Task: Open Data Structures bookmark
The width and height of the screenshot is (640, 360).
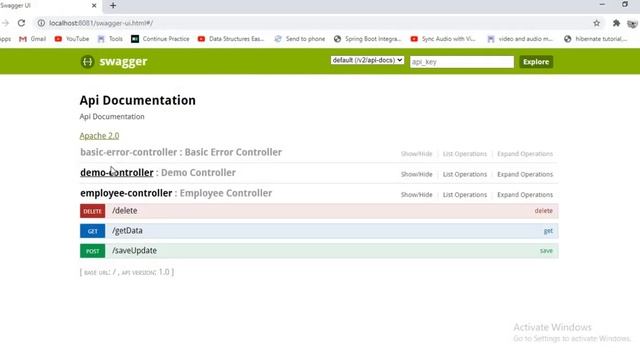Action: click(231, 39)
